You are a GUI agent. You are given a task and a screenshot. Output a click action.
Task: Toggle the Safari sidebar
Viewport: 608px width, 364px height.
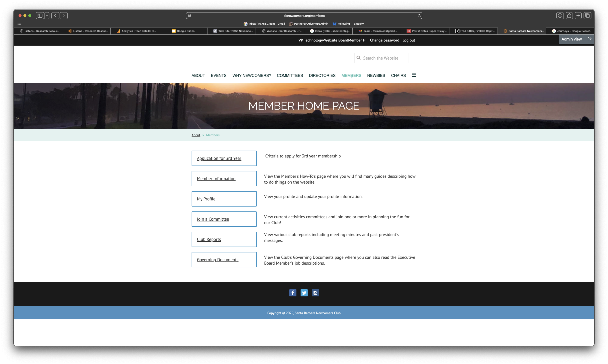[x=40, y=16]
